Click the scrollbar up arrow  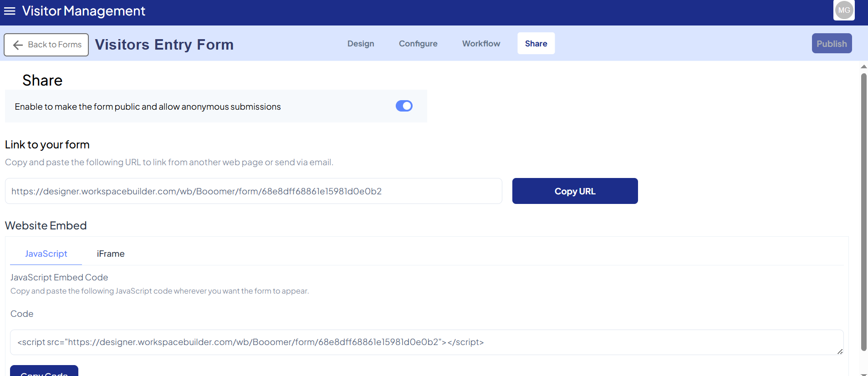pyautogui.click(x=863, y=66)
